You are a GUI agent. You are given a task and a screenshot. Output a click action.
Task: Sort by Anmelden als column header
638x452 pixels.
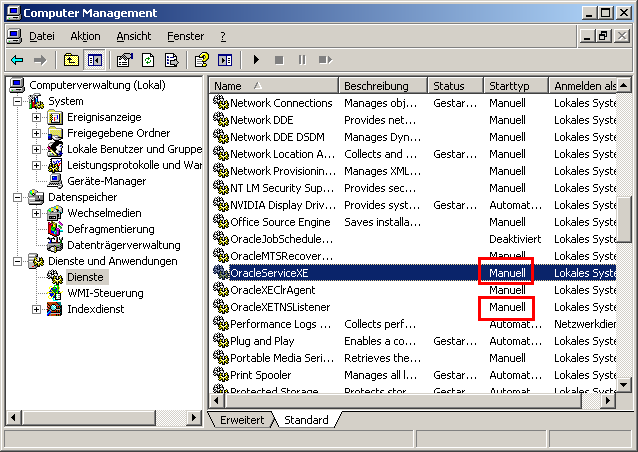tap(583, 86)
